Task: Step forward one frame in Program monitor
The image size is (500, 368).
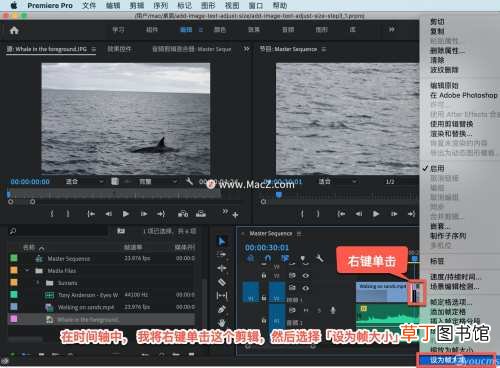Action: [x=394, y=214]
